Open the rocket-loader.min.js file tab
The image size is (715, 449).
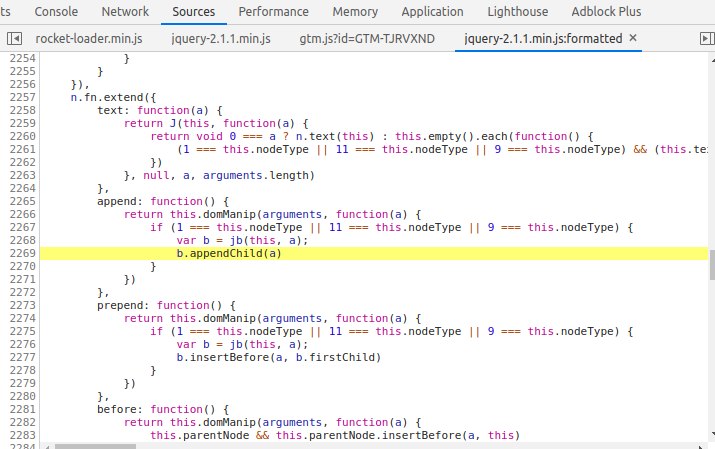(x=89, y=39)
